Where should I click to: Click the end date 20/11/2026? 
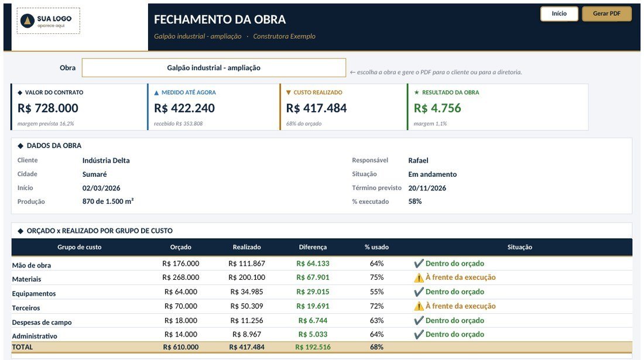click(427, 188)
